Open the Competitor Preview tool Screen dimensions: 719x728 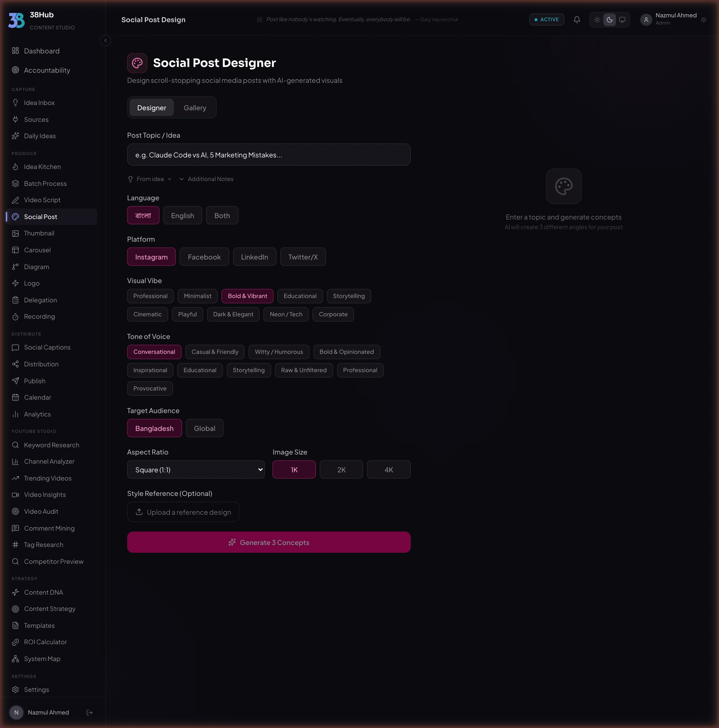click(53, 561)
